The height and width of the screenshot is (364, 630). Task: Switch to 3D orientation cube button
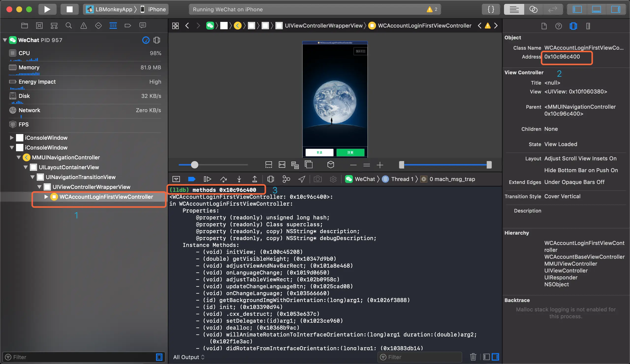pyautogui.click(x=331, y=165)
